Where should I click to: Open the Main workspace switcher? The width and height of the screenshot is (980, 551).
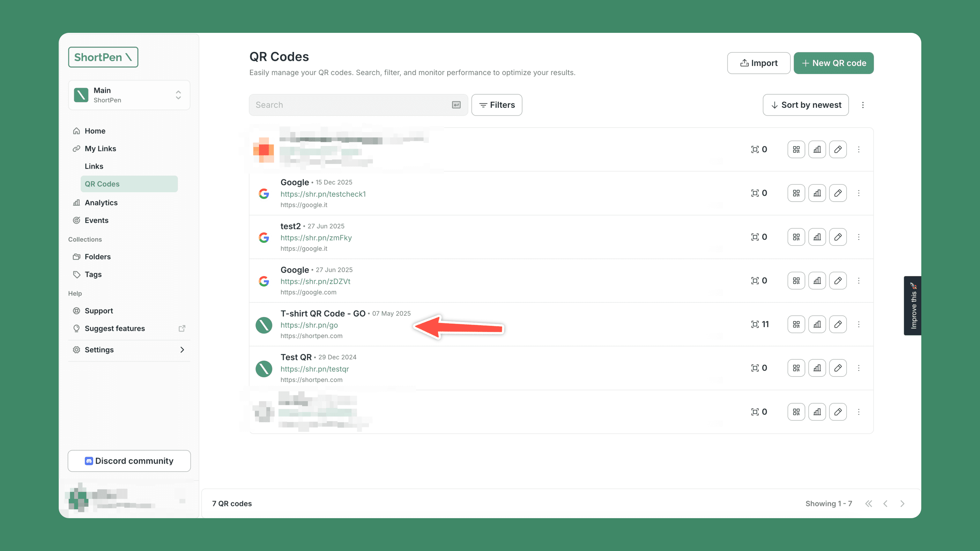[129, 95]
